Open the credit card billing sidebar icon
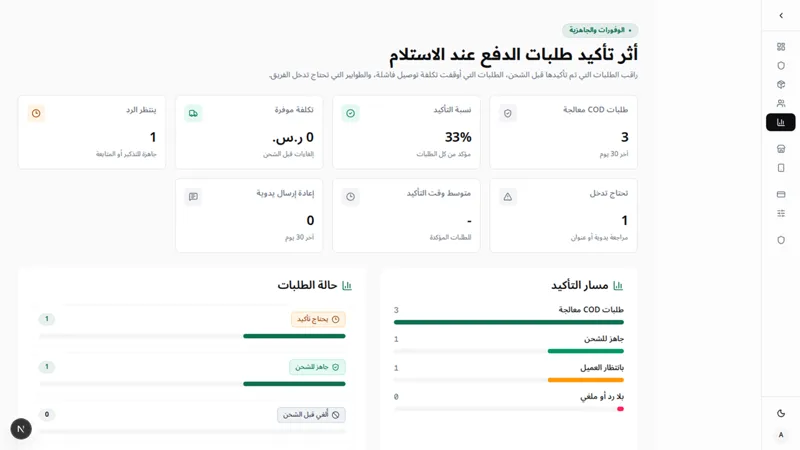 click(781, 194)
